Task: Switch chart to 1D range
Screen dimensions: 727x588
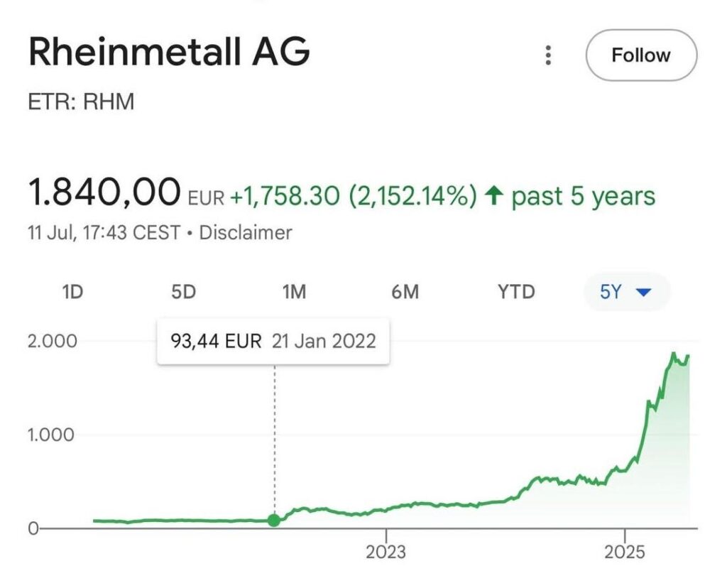Action: point(72,292)
